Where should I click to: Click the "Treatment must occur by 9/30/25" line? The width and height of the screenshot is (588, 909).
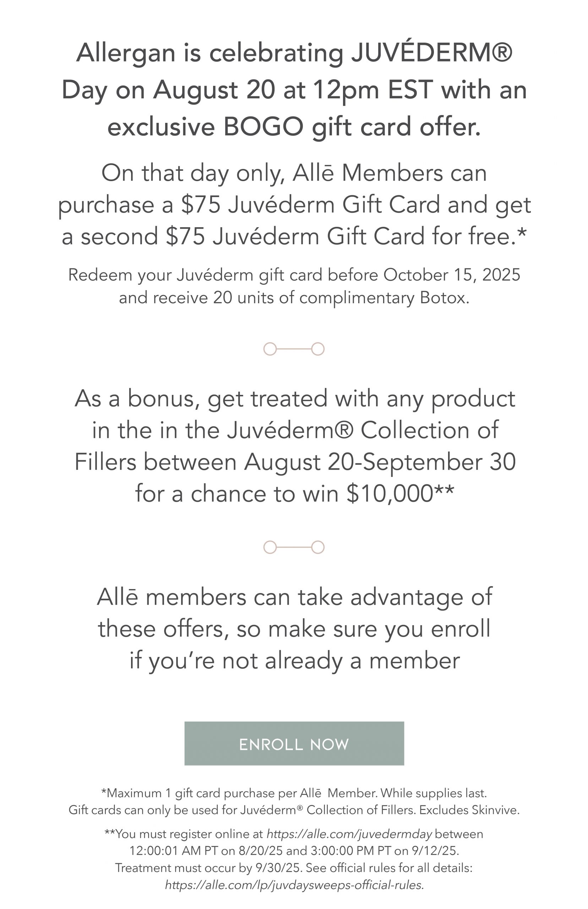click(294, 868)
